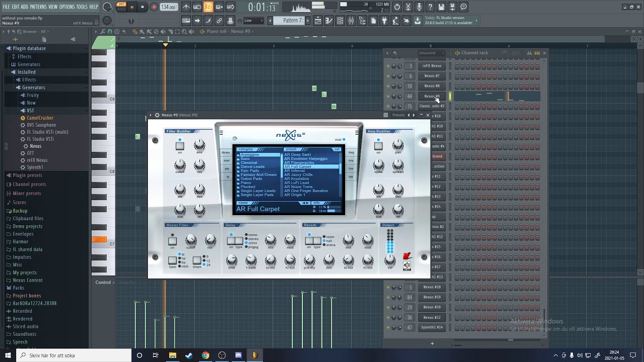The width and height of the screenshot is (644, 362).
Task: Click the Nexus speaker icon near vol knob
Action: click(x=407, y=265)
